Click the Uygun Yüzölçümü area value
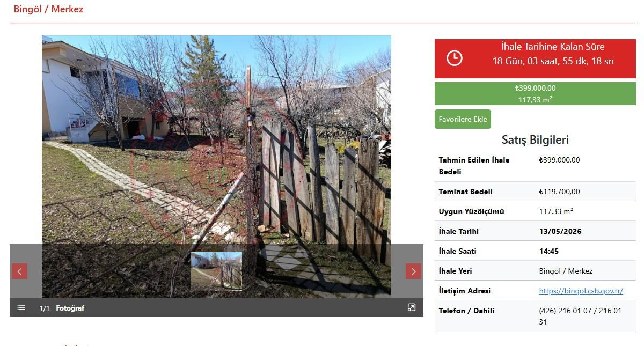644x346 pixels. pyautogui.click(x=556, y=211)
